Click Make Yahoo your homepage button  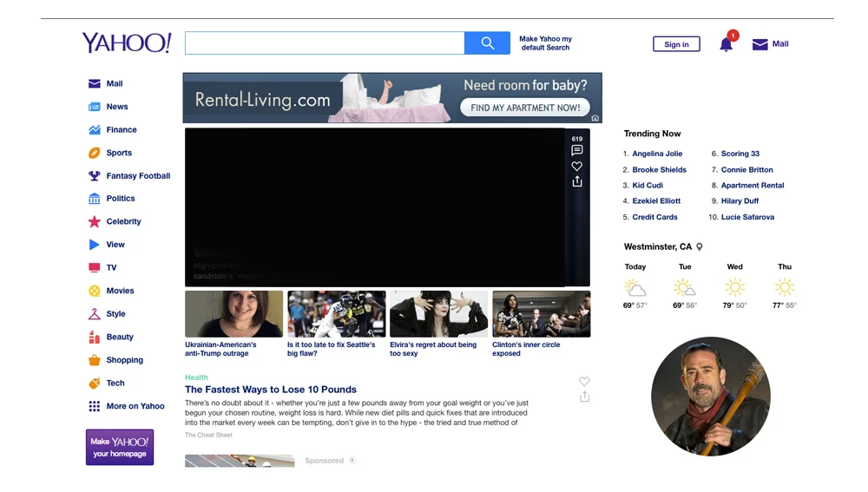coord(120,447)
